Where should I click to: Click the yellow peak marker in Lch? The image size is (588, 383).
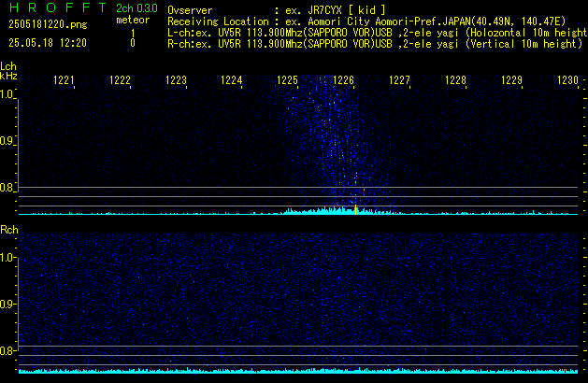tap(355, 209)
